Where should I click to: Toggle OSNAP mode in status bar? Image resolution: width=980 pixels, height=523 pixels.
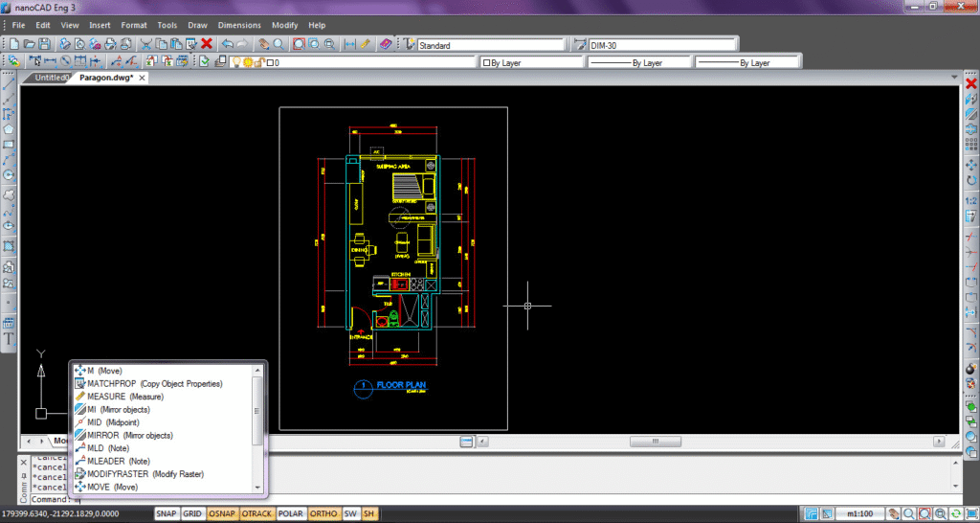(x=222, y=513)
